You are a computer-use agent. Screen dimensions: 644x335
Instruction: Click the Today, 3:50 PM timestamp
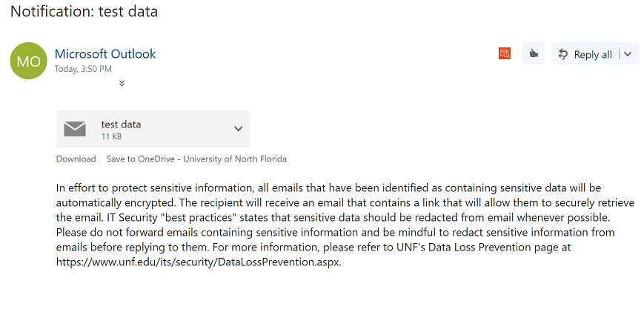point(83,69)
